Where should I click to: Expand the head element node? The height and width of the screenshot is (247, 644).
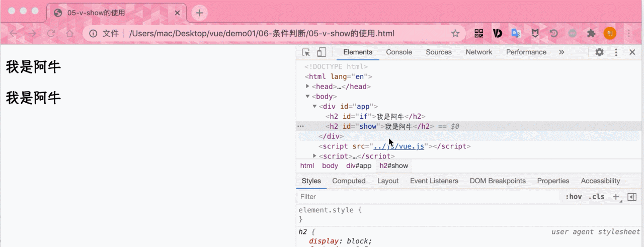click(307, 87)
